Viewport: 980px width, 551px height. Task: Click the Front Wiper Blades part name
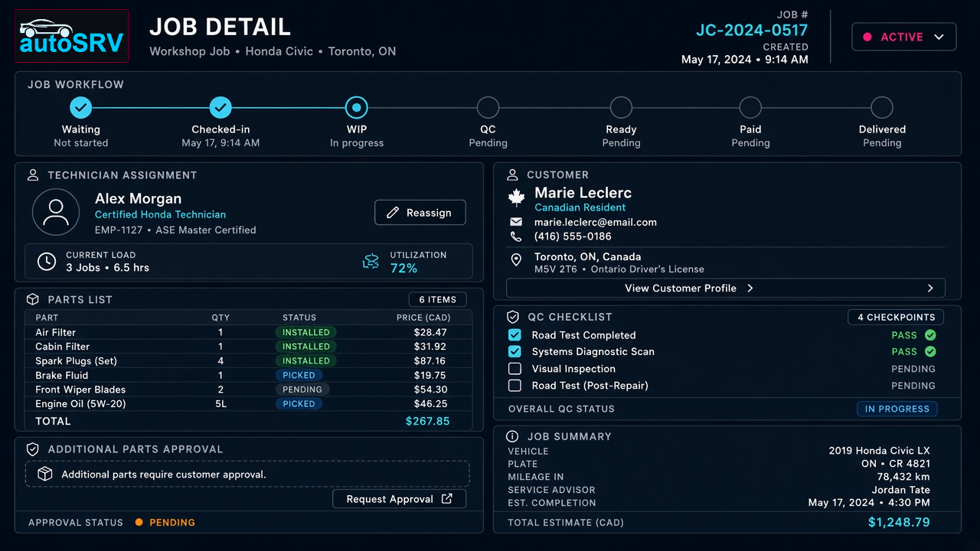(80, 390)
